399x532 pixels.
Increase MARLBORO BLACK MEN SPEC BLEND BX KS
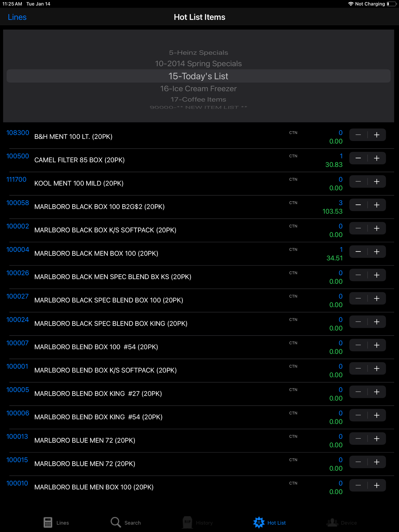click(377, 275)
